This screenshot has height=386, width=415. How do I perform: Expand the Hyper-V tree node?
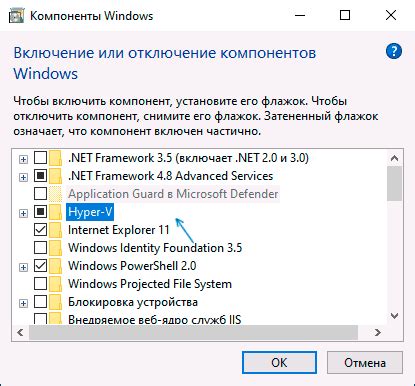[23, 213]
